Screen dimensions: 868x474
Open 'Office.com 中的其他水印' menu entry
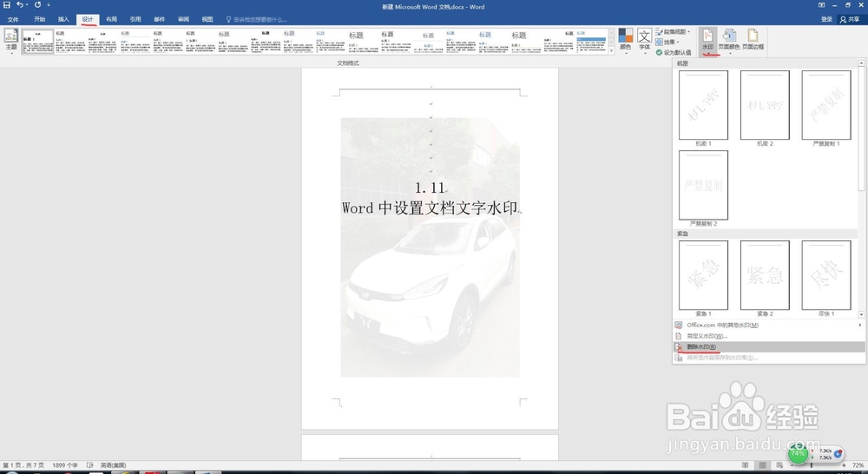pos(768,325)
